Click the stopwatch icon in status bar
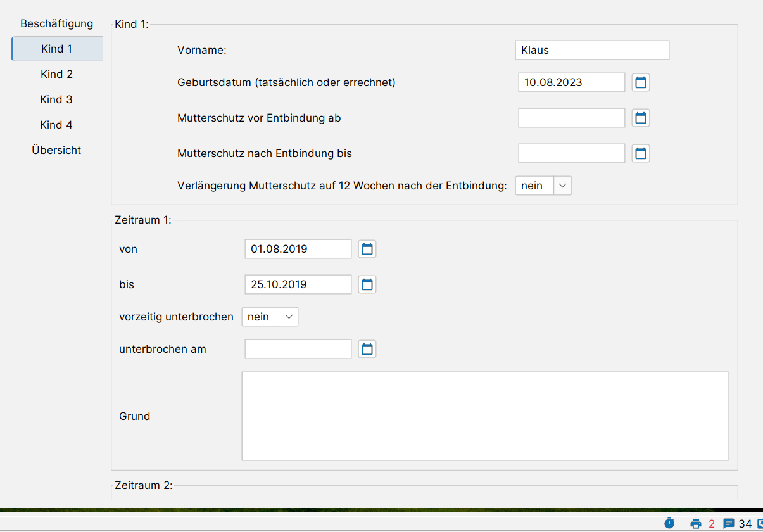The height and width of the screenshot is (532, 763). tap(669, 523)
